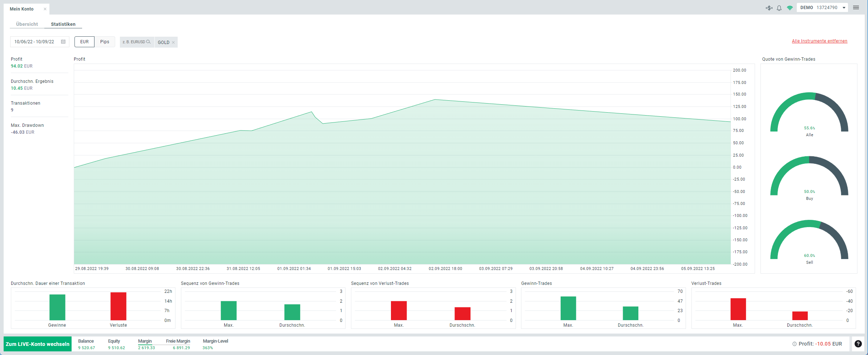
Task: Expand the DEMO 13724790 account dropdown
Action: click(822, 8)
